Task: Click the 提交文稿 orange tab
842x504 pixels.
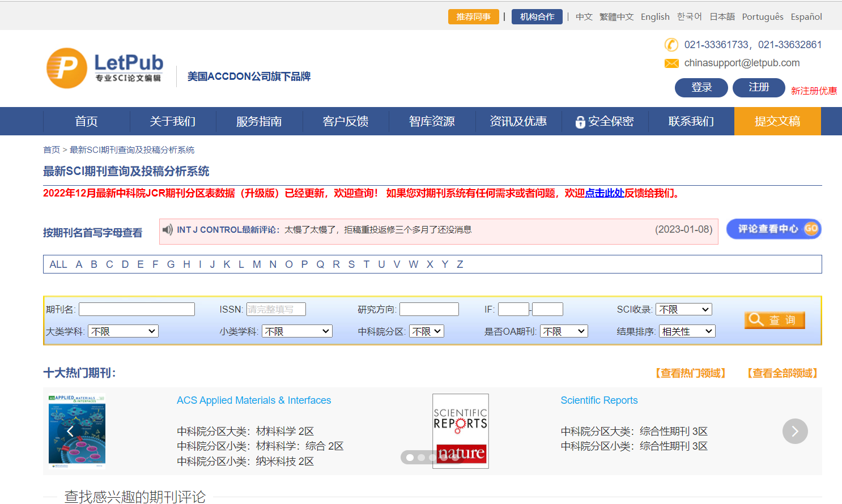Action: point(777,121)
